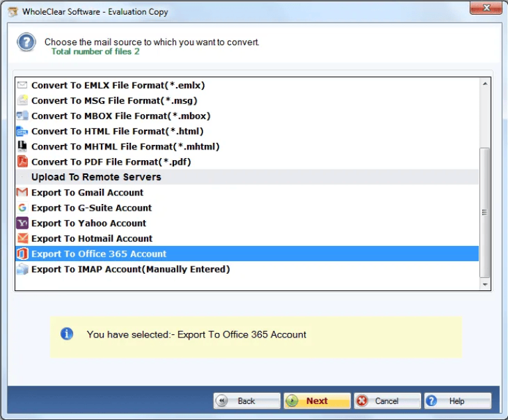The height and width of the screenshot is (420, 508).
Task: Proceed with the Next button
Action: 317,401
